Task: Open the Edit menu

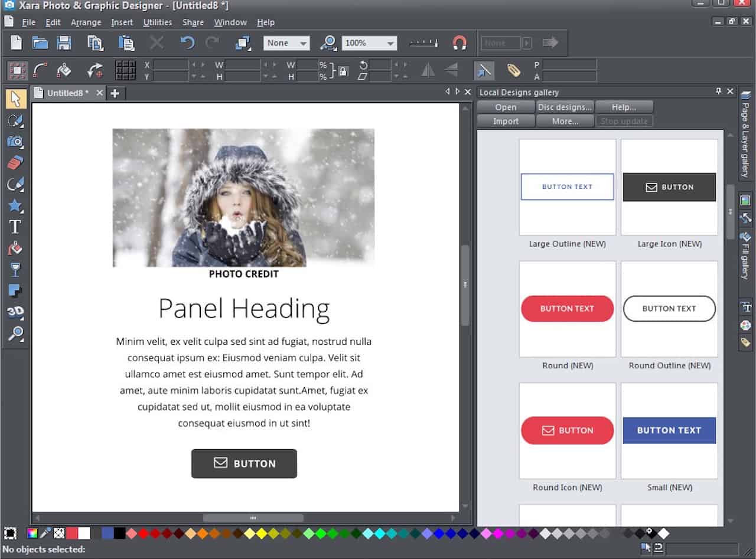Action: click(x=53, y=22)
